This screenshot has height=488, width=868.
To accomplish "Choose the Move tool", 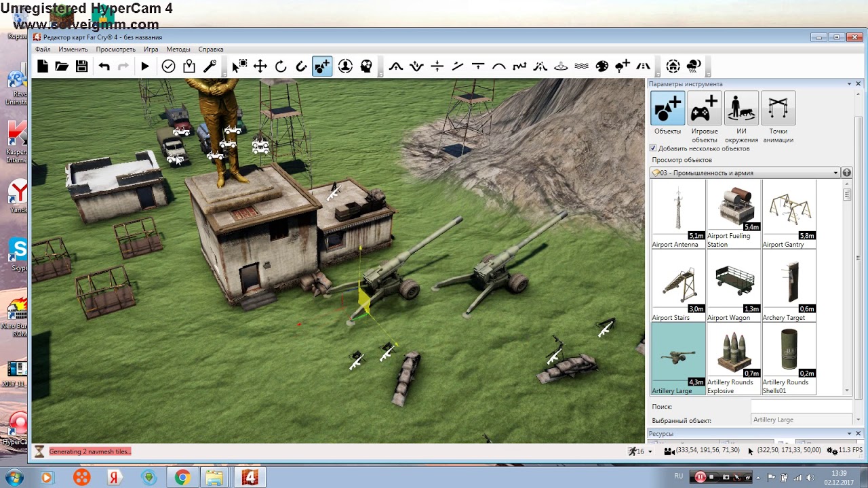I will (x=260, y=66).
